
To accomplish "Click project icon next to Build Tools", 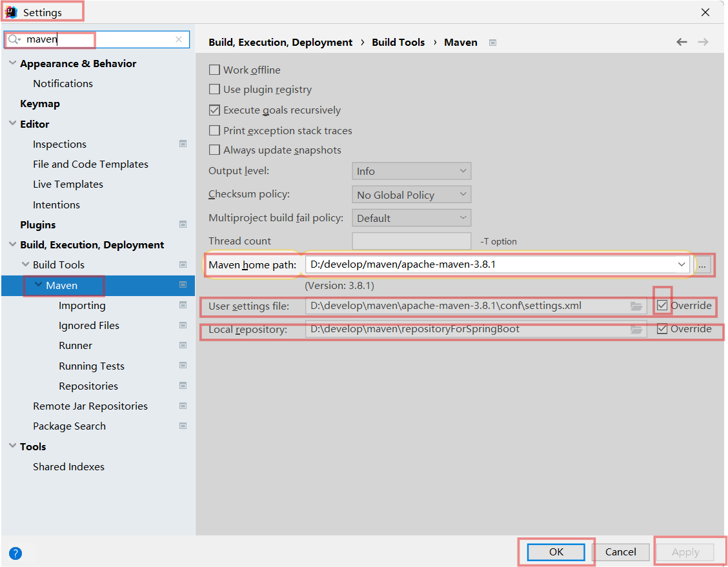I will (x=183, y=264).
